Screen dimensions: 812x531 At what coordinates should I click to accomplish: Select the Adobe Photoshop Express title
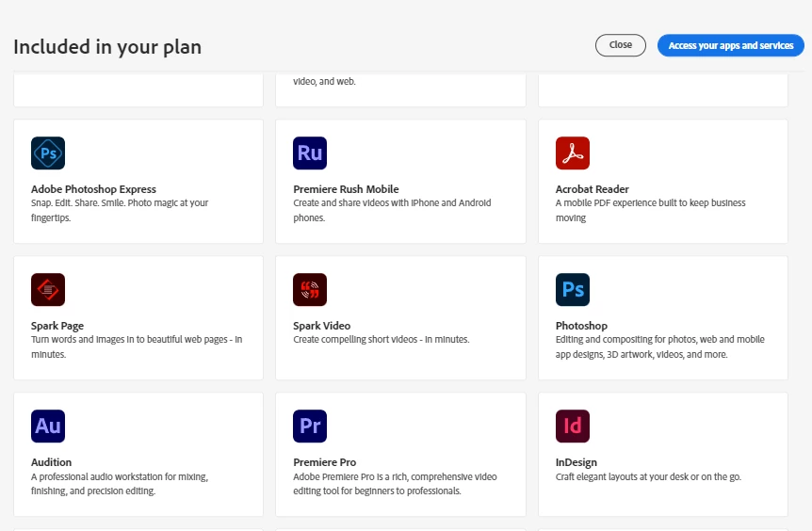coord(93,189)
